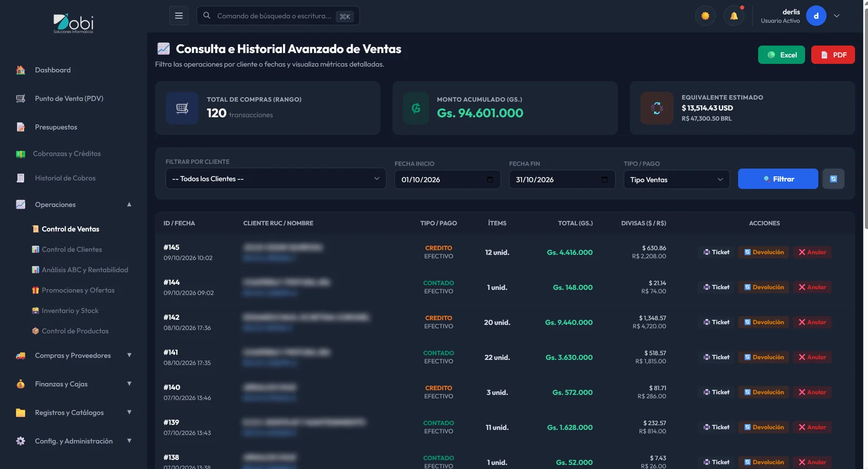Open Control de Clientes
This screenshot has height=469, width=868.
pyautogui.click(x=72, y=249)
